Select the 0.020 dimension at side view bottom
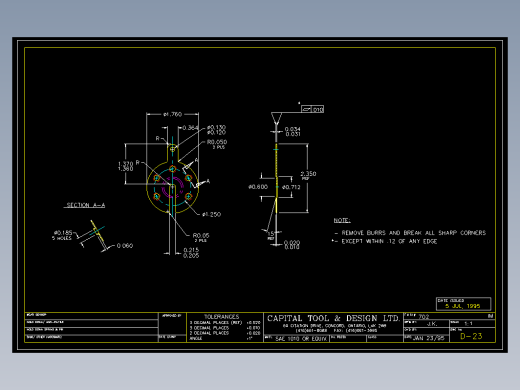Image resolution: width=520 pixels, height=390 pixels. pyautogui.click(x=292, y=242)
